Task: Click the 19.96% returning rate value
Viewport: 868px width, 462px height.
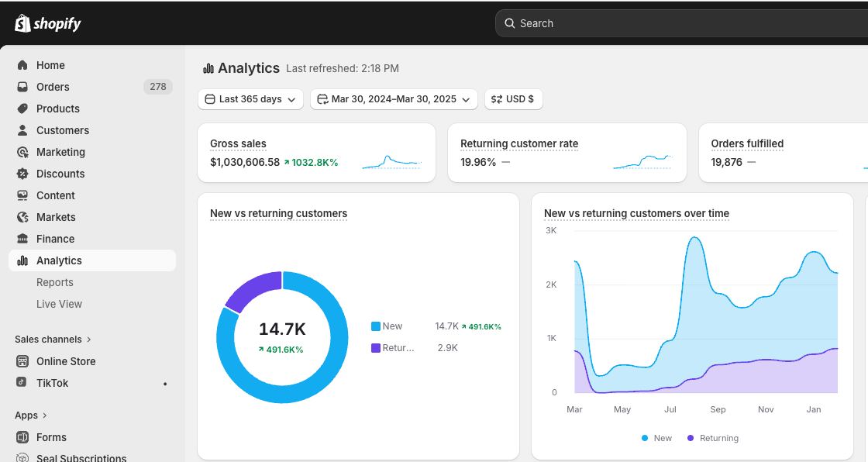Action: [x=478, y=162]
